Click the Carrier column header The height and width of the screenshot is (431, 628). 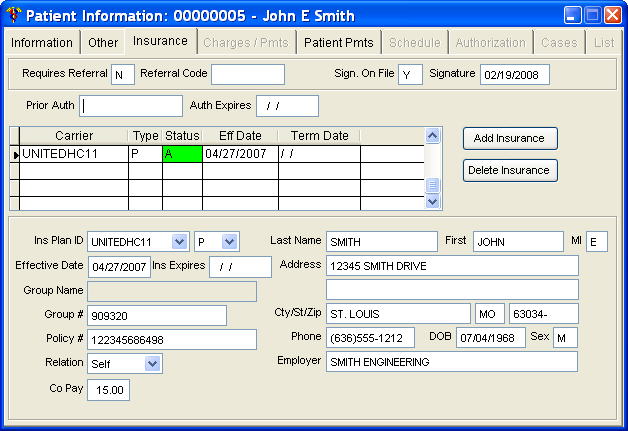(74, 136)
